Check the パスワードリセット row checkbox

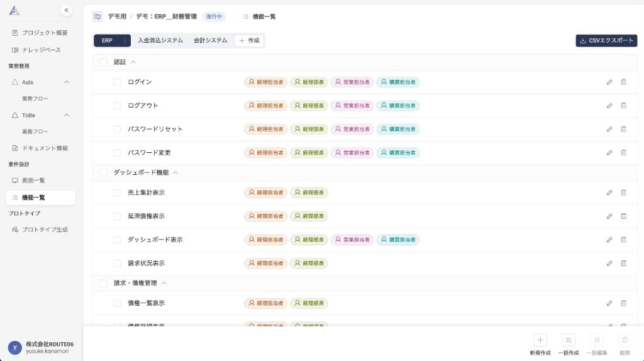(117, 129)
